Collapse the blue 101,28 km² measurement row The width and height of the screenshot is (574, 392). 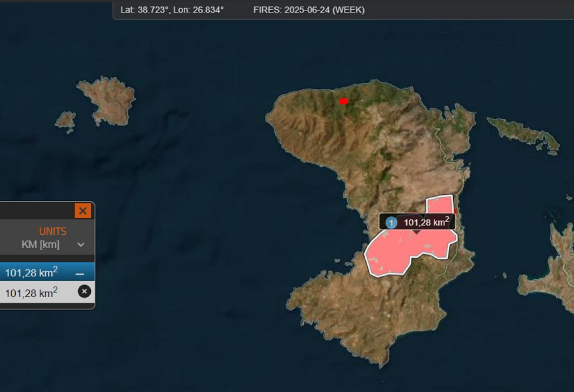(x=80, y=274)
